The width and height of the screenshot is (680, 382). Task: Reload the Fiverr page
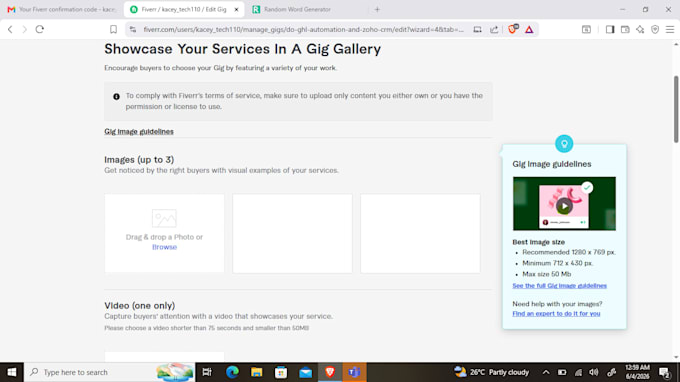click(x=40, y=29)
